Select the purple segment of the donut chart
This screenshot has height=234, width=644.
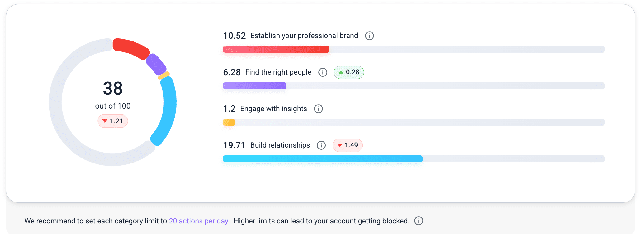tap(156, 64)
